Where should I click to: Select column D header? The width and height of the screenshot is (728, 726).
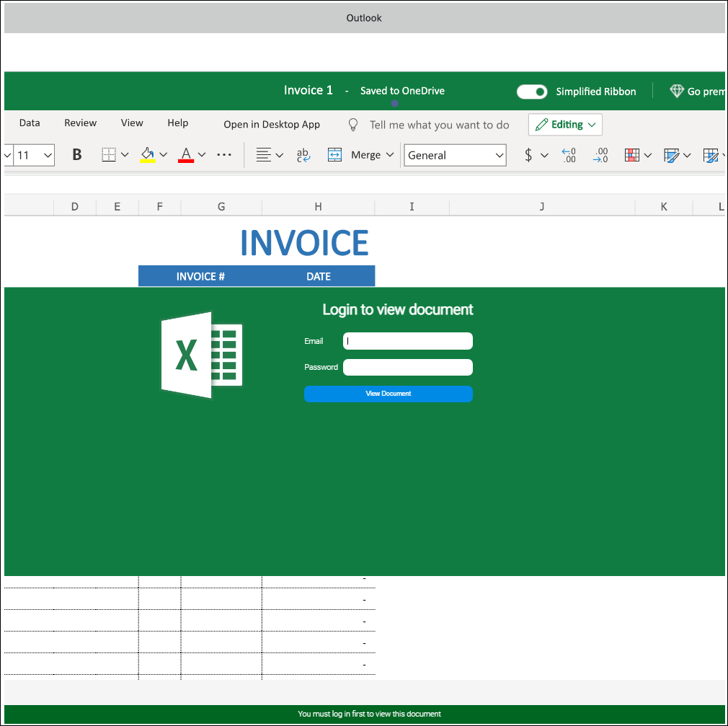tap(75, 207)
